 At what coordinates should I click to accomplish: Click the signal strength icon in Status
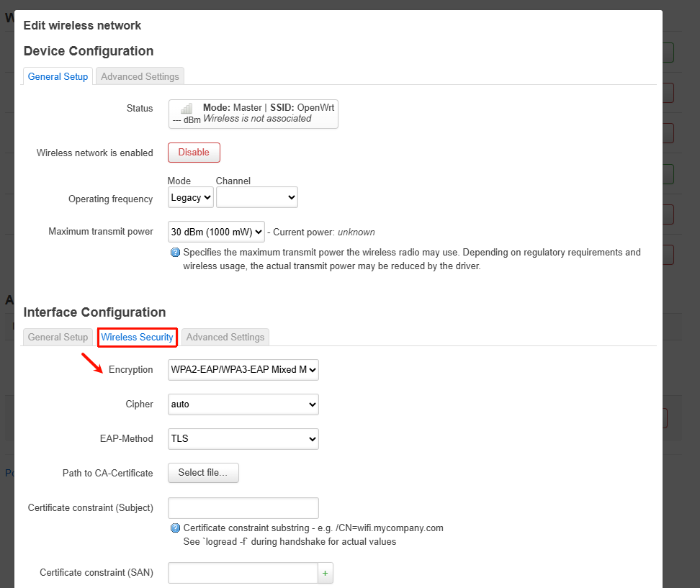click(187, 109)
